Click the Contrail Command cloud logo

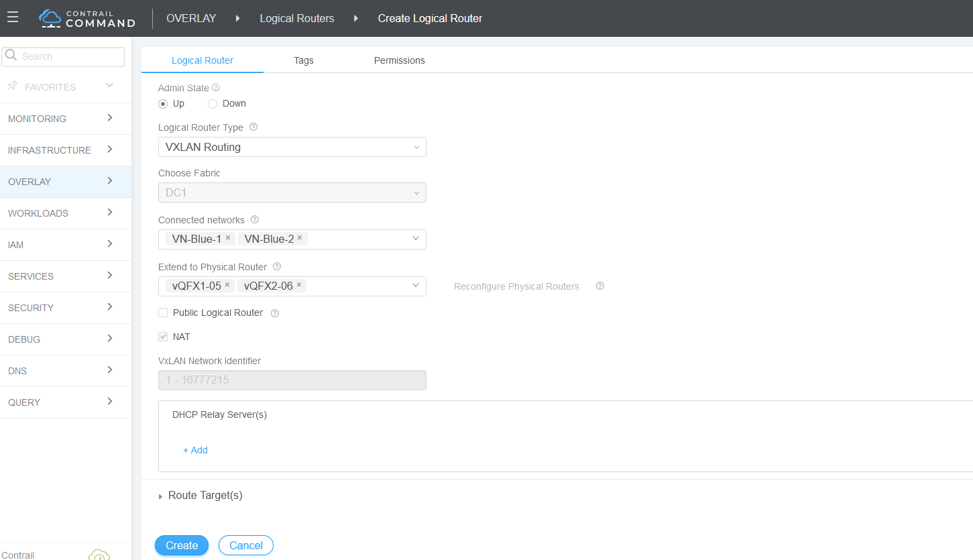click(50, 18)
